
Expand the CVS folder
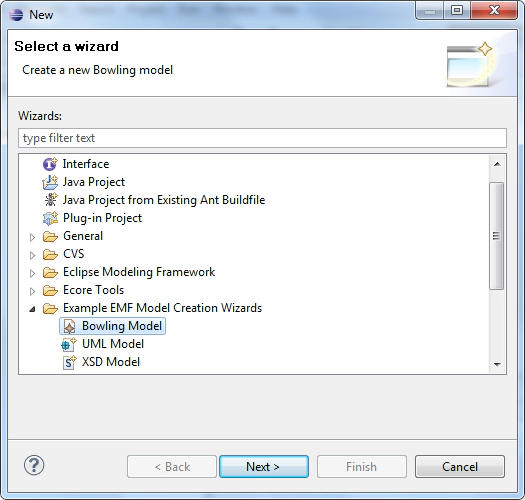(32, 255)
